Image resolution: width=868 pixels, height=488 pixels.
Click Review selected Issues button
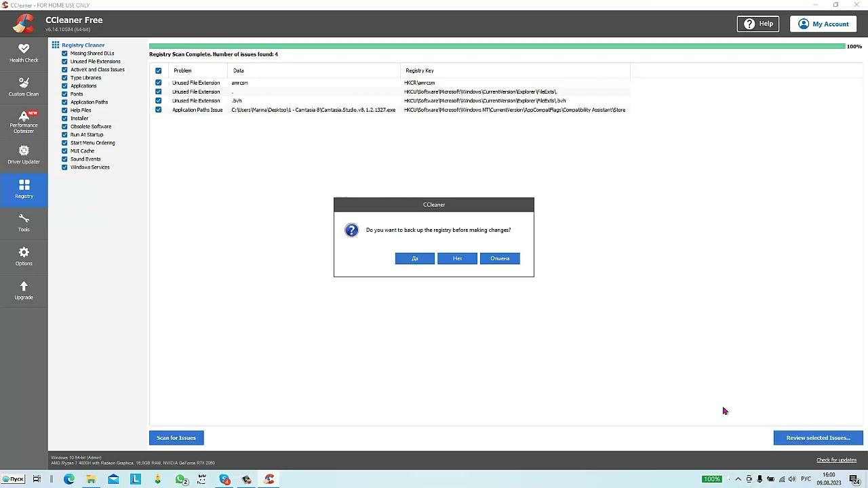tap(818, 438)
